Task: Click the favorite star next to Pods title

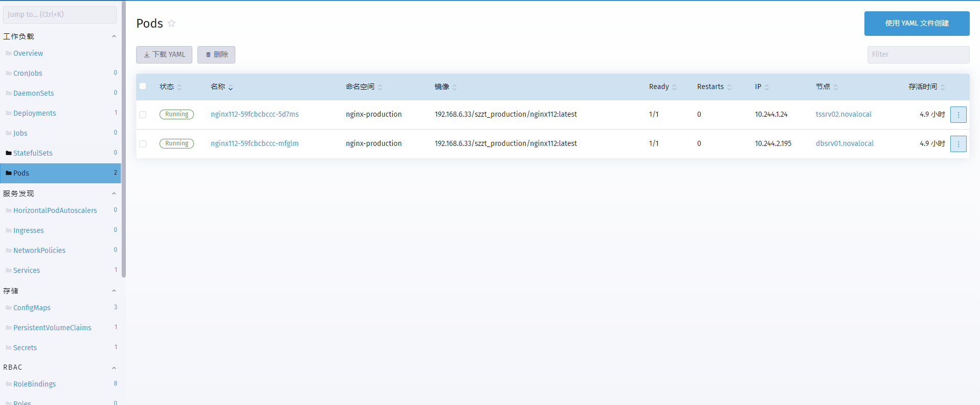Action: [172, 23]
